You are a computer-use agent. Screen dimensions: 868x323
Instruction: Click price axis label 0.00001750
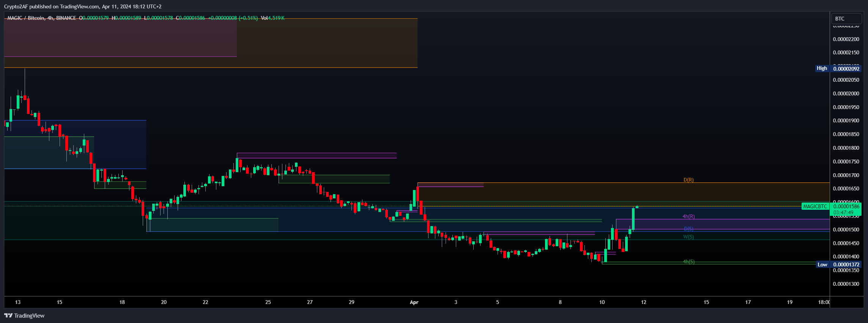tap(846, 161)
